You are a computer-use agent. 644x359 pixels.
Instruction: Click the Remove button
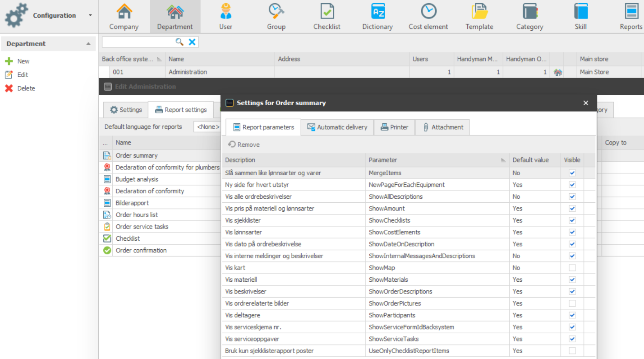[244, 145]
